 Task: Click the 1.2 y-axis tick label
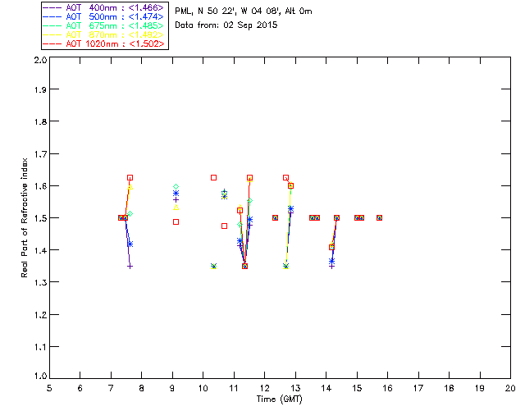point(40,315)
